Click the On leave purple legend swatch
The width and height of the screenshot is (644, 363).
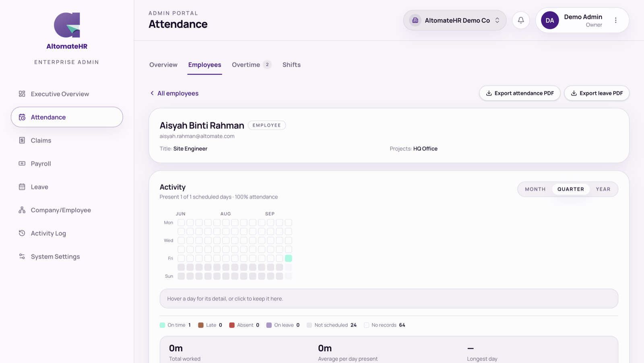point(269,325)
